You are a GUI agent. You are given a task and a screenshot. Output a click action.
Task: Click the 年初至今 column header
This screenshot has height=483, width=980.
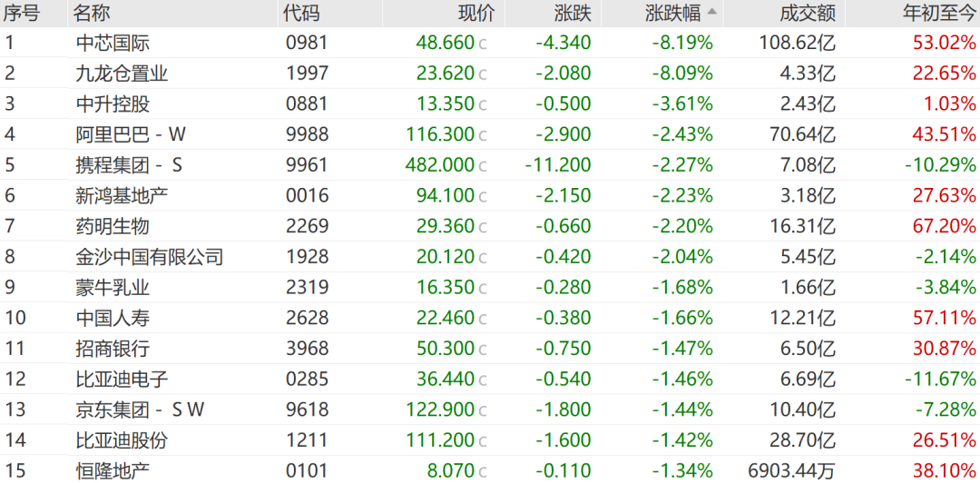939,13
